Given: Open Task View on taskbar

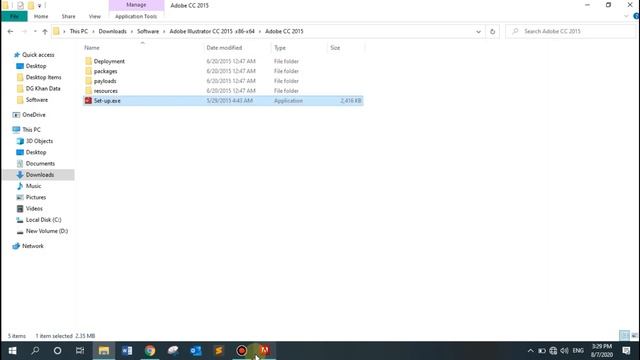Looking at the screenshot, I should [x=80, y=351].
